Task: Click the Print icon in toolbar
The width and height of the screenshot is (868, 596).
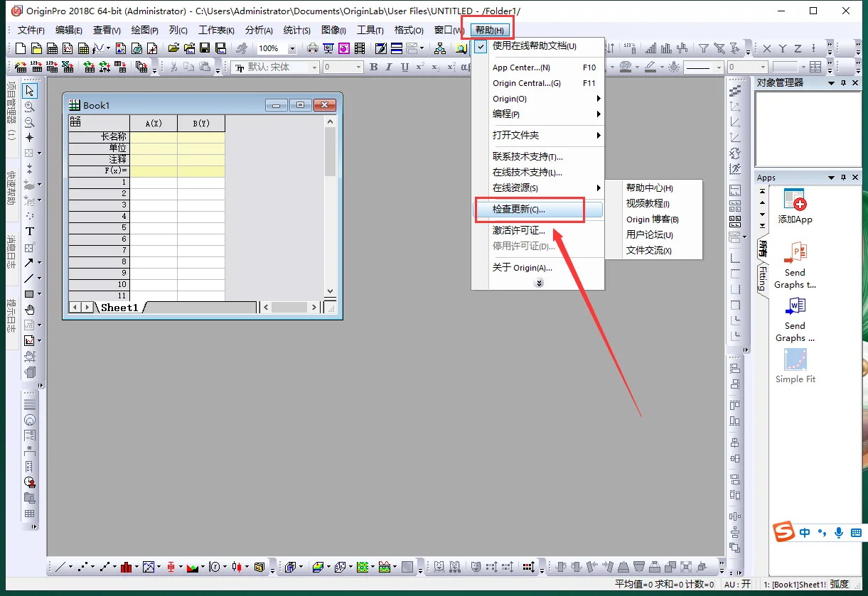Action: (312, 48)
